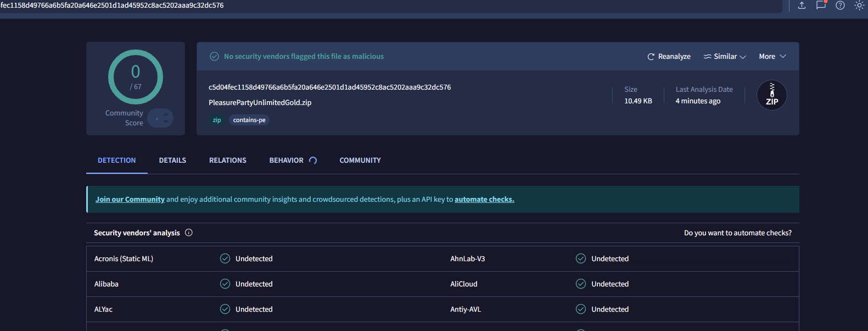Click the Reanalyze button

pyautogui.click(x=669, y=57)
